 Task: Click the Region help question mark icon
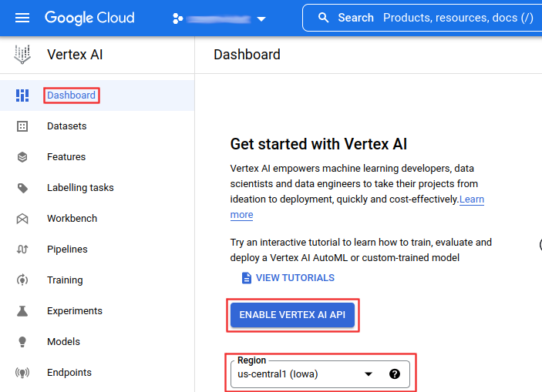tap(395, 374)
